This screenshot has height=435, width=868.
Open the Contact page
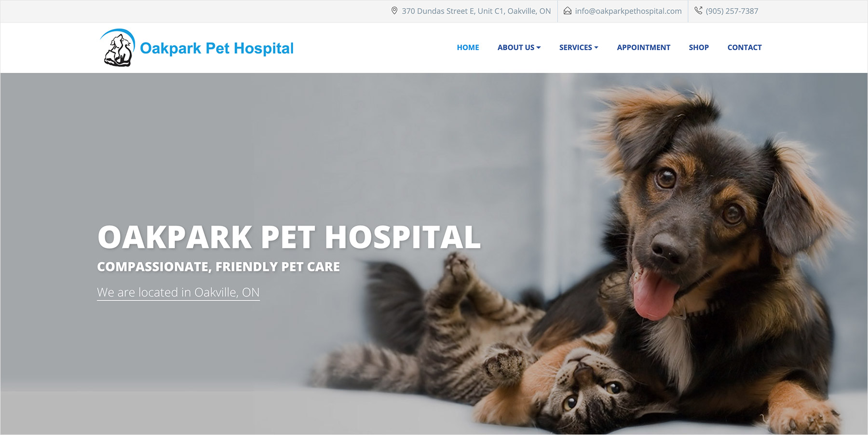(745, 47)
